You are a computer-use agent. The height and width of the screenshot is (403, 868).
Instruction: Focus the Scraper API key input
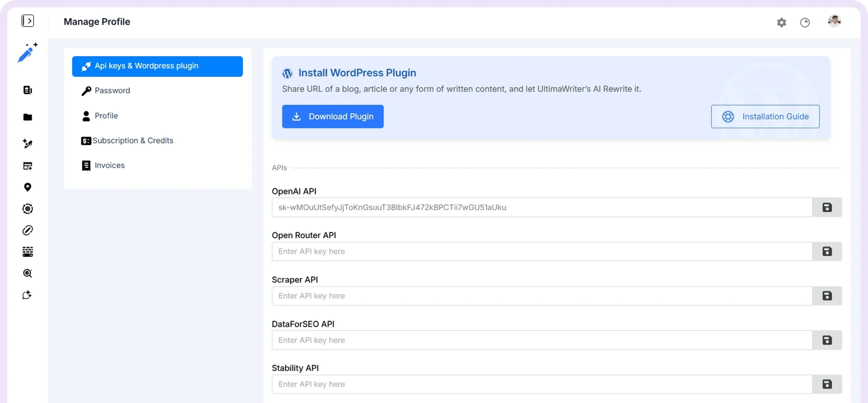[542, 296]
